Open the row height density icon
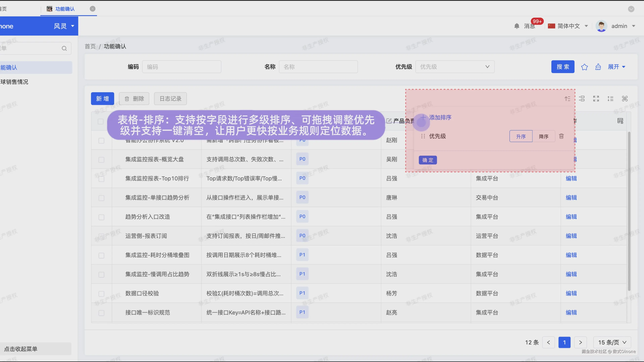The height and width of the screenshot is (362, 644). point(610,99)
